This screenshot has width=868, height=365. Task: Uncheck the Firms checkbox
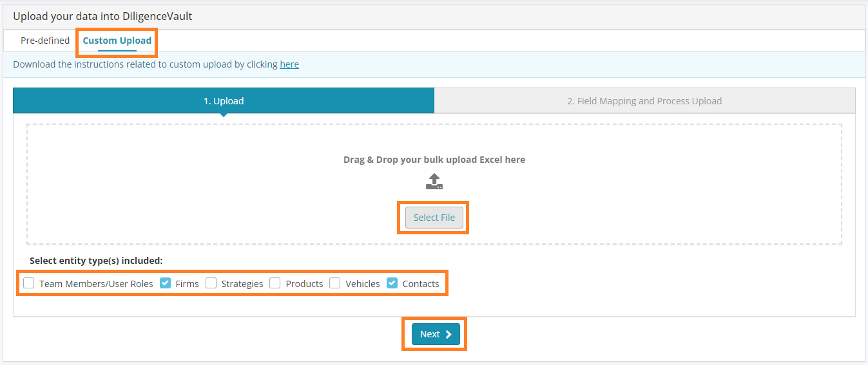coord(165,283)
